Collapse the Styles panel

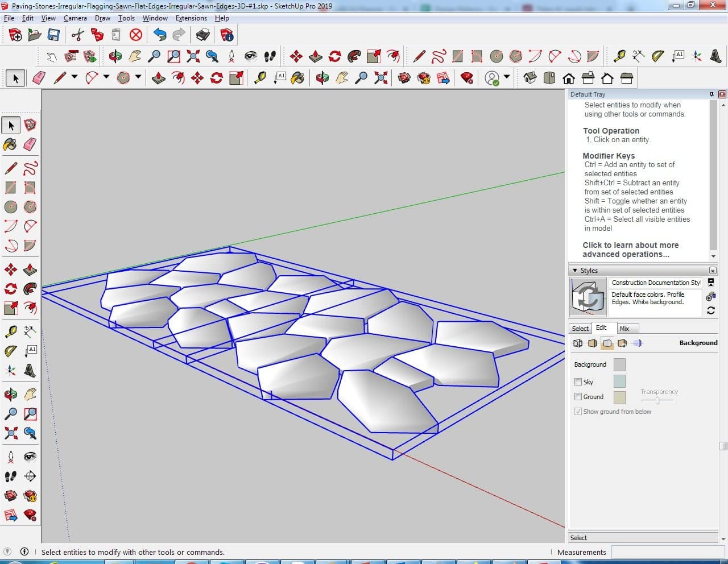click(575, 271)
